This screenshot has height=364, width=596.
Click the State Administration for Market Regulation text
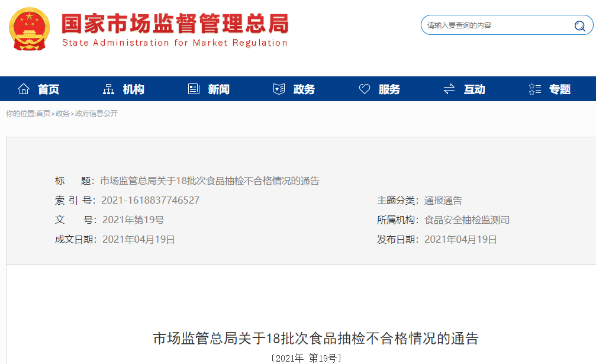tap(175, 43)
